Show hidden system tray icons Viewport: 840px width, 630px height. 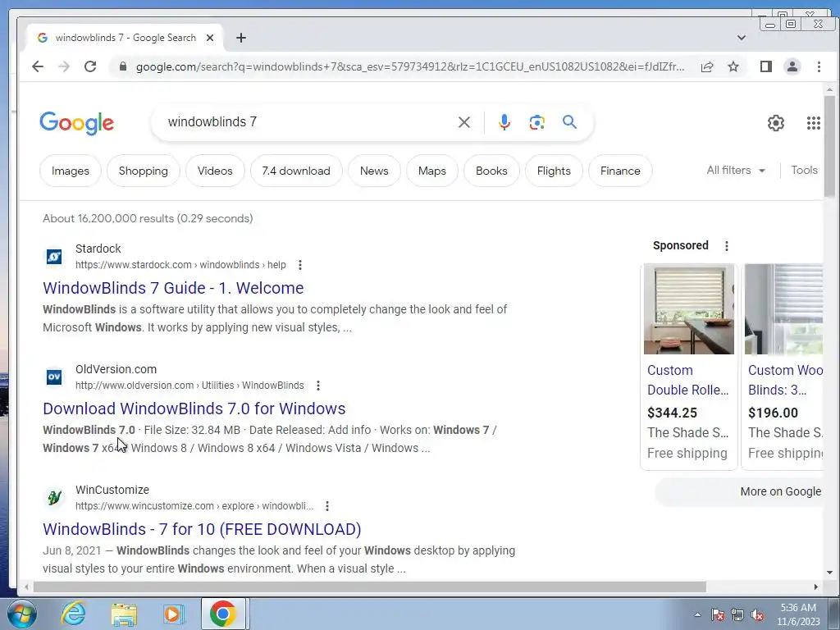697,614
